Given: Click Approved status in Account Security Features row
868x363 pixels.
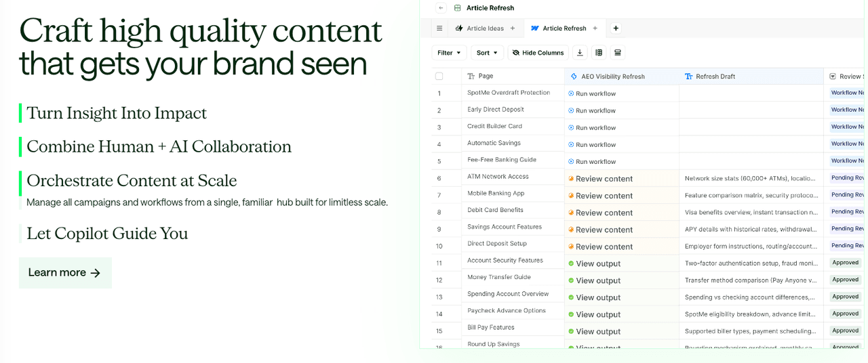Looking at the screenshot, I should (846, 263).
